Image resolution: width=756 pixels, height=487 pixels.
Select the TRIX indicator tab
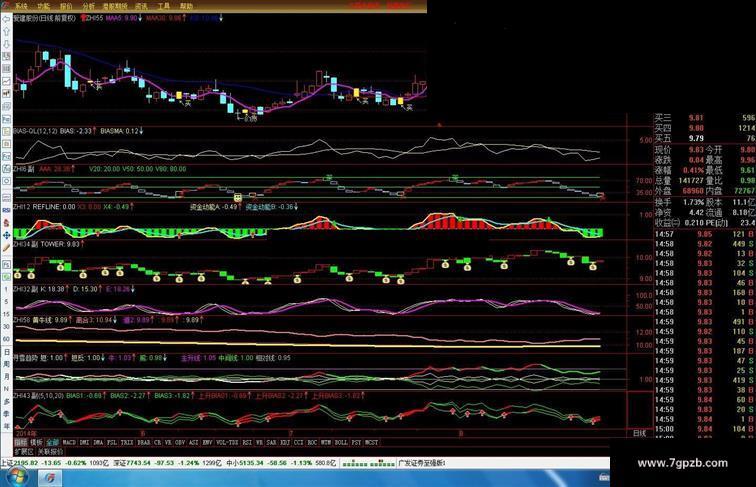pos(127,442)
